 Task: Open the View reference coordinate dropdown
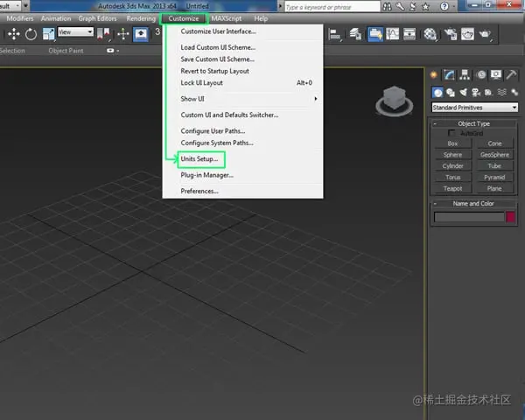click(x=75, y=31)
